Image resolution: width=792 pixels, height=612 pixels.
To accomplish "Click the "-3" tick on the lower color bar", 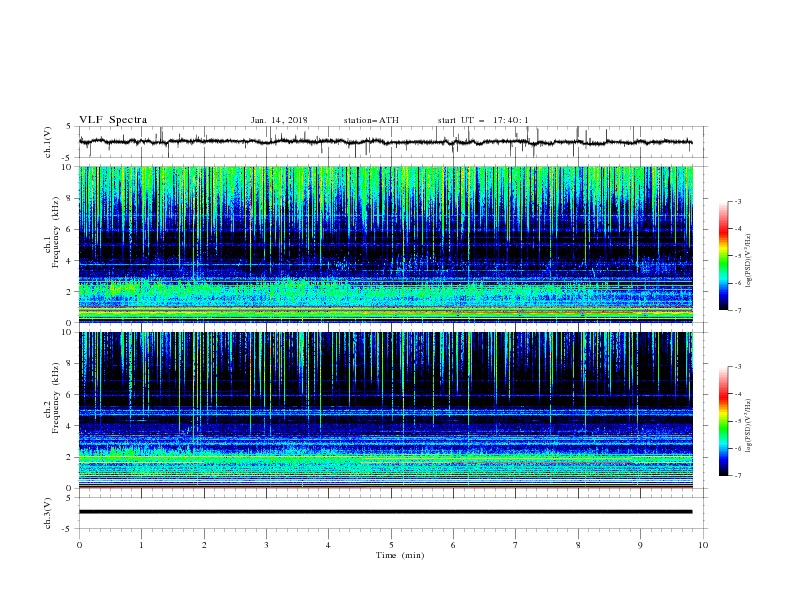I will tap(737, 367).
